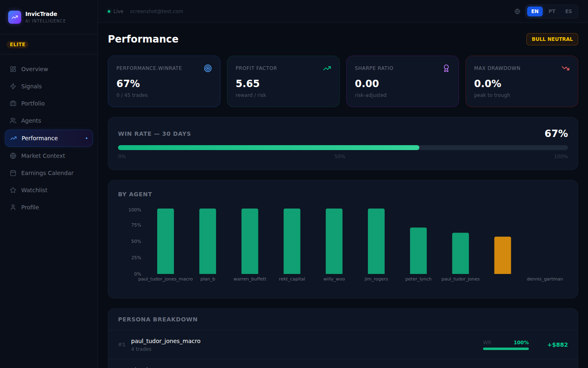Toggle the Live status indicator
588x368 pixels.
(115, 11)
